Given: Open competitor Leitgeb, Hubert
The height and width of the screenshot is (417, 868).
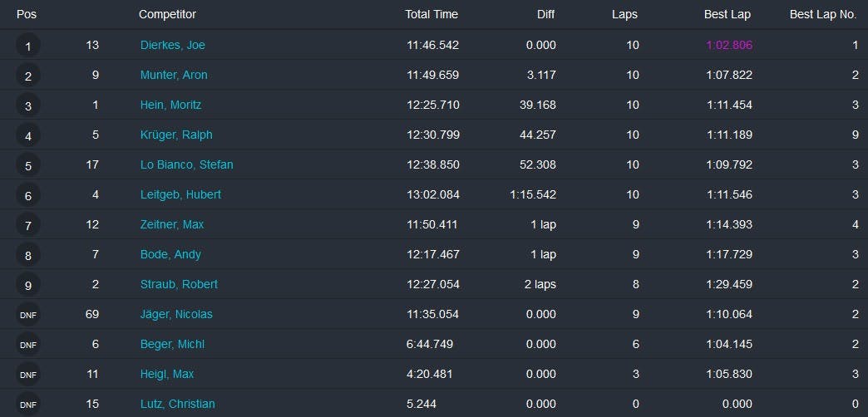Looking at the screenshot, I should 180,194.
